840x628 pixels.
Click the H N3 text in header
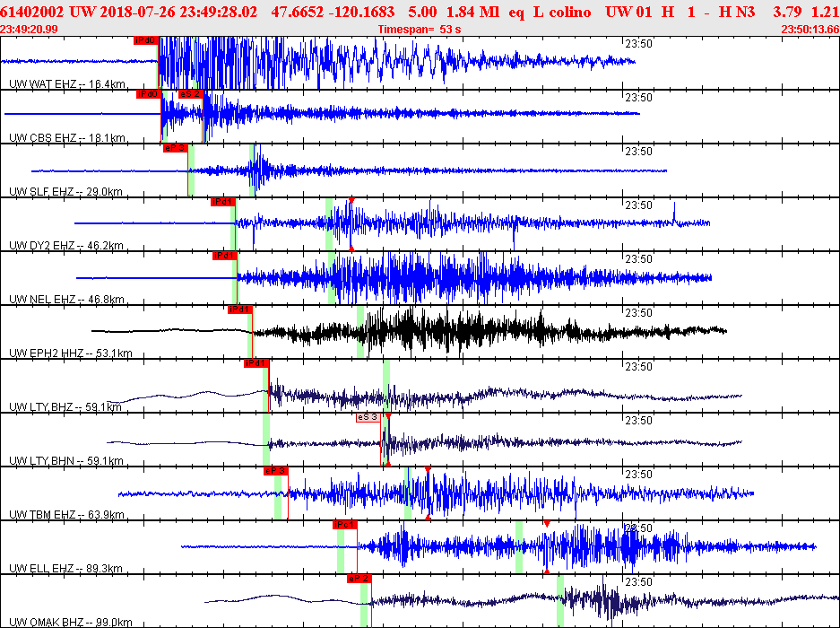pos(737,12)
